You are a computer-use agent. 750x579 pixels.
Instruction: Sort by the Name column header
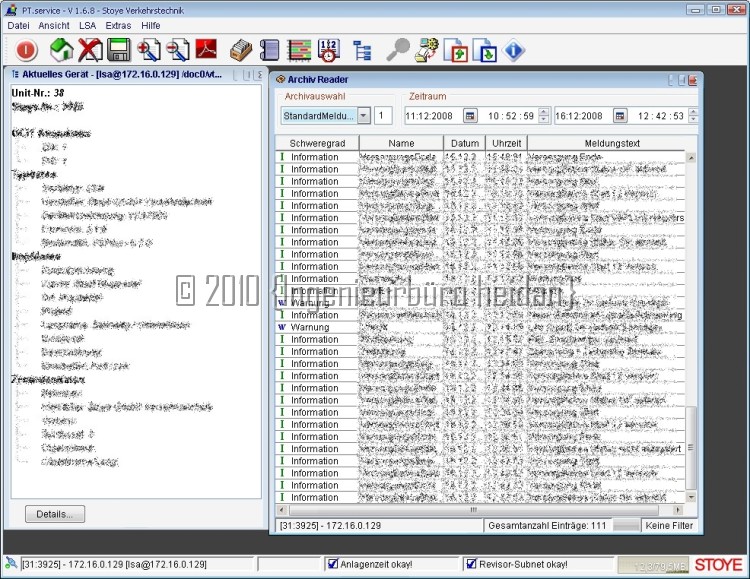[x=401, y=143]
